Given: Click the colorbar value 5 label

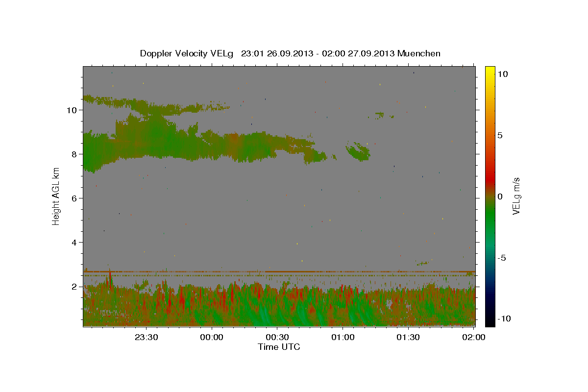Looking at the screenshot, I should point(500,135).
